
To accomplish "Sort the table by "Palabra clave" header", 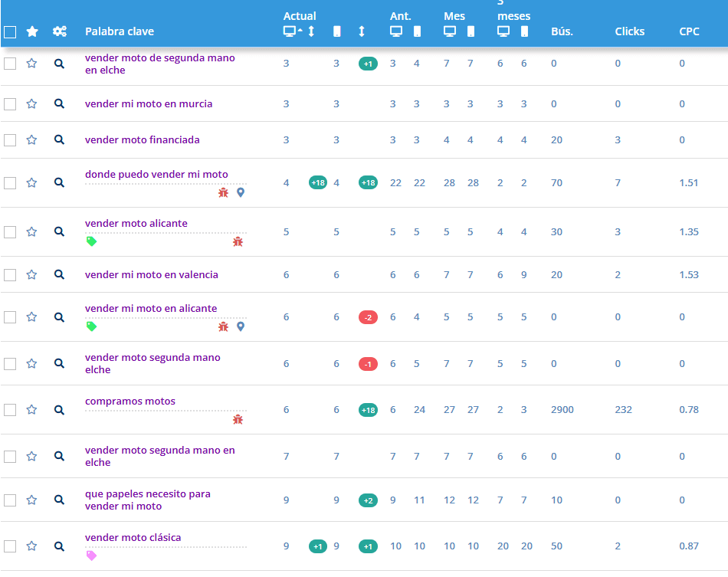I will (120, 31).
